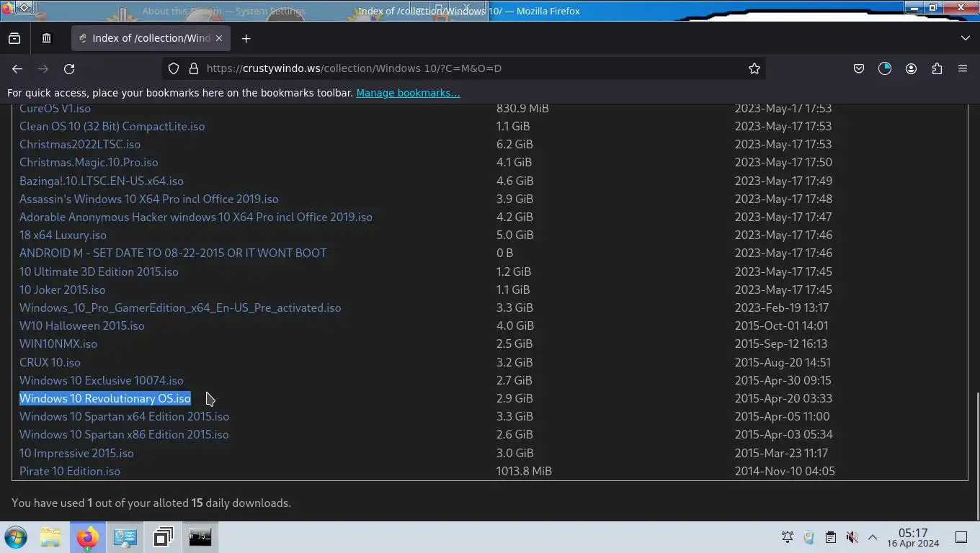Open a new tab with plus button
This screenshot has width=980, height=553.
tap(246, 38)
